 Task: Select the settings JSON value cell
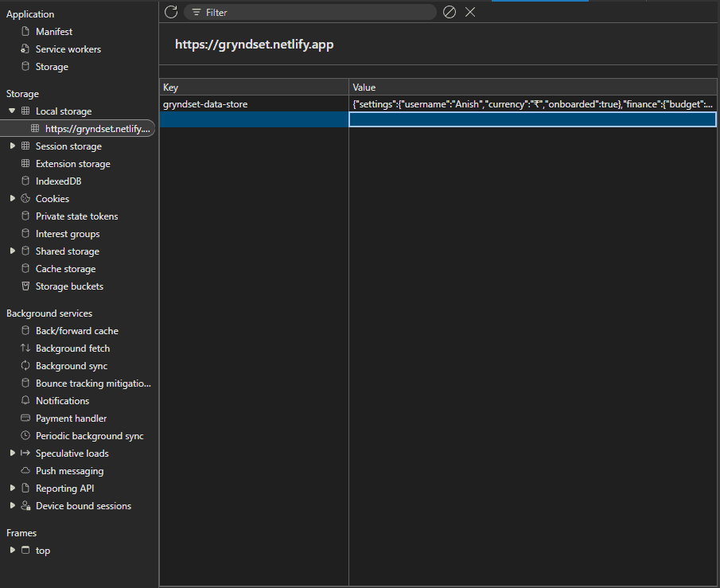click(533, 103)
